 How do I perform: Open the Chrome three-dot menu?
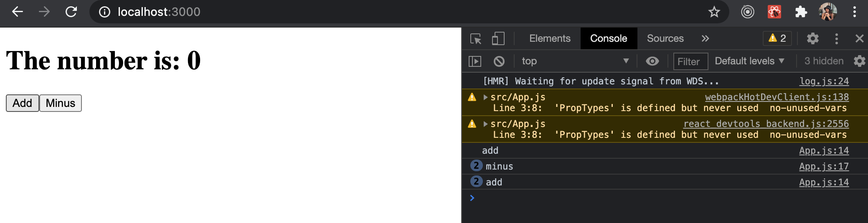(x=855, y=12)
